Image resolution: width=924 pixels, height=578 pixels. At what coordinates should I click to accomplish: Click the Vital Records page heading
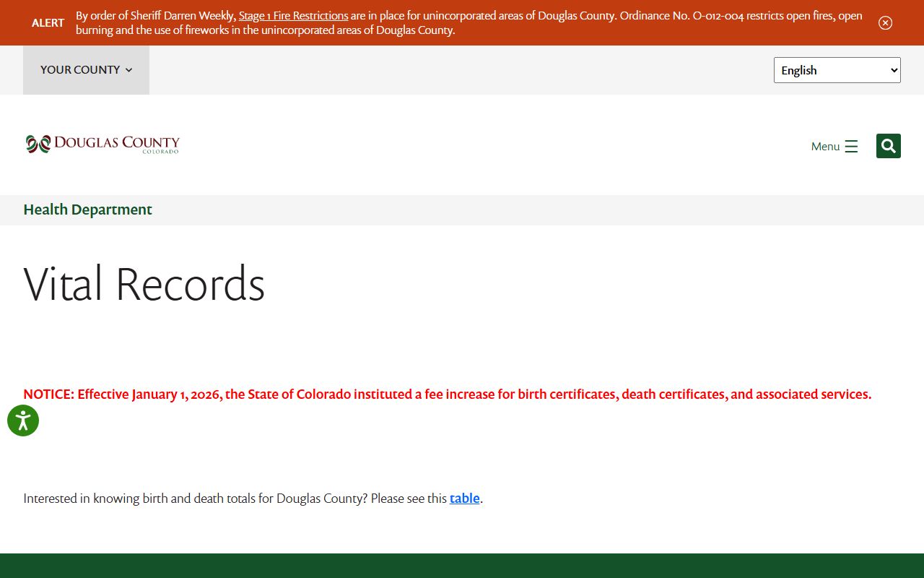(144, 284)
